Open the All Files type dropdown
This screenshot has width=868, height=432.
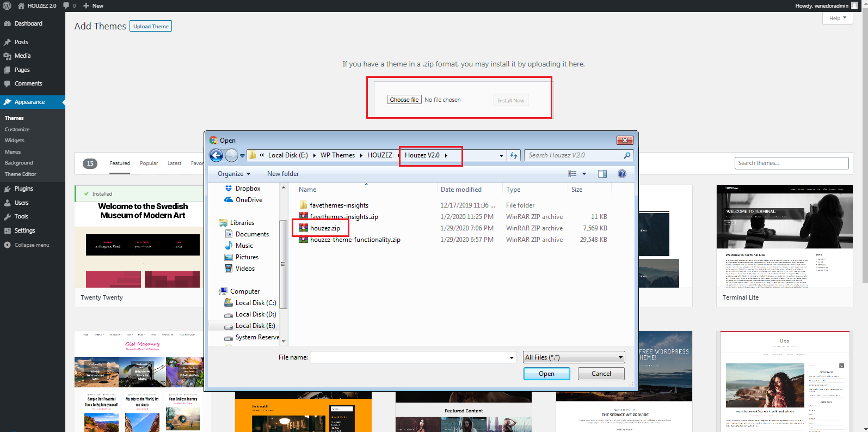pos(574,357)
